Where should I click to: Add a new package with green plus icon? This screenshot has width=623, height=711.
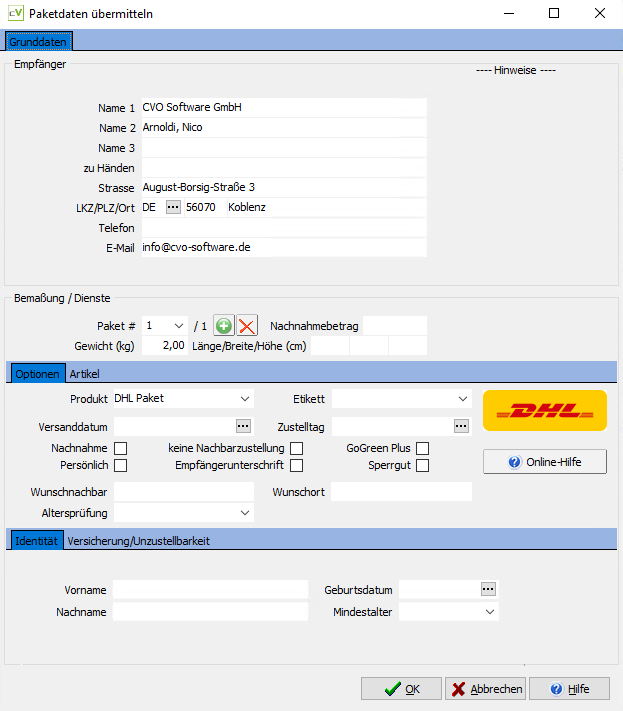point(224,326)
